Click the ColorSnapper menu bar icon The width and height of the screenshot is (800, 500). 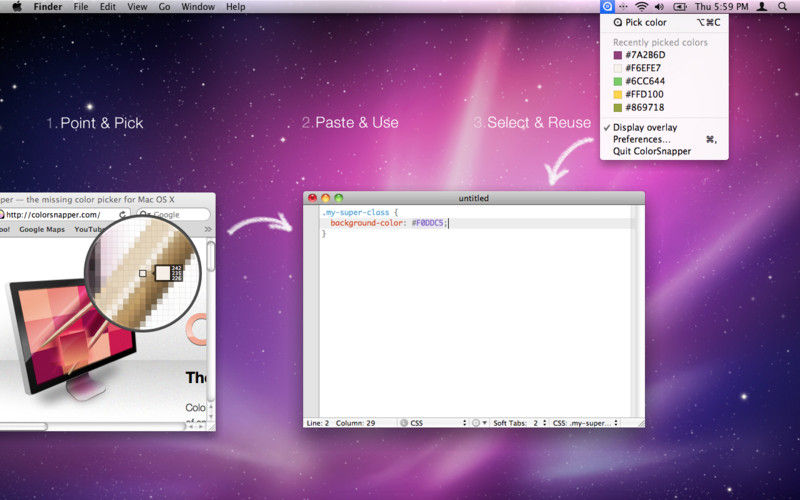click(x=607, y=7)
